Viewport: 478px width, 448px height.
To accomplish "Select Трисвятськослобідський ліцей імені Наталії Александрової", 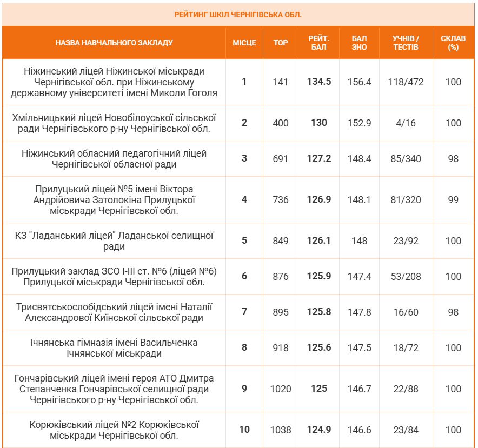I will [114, 312].
